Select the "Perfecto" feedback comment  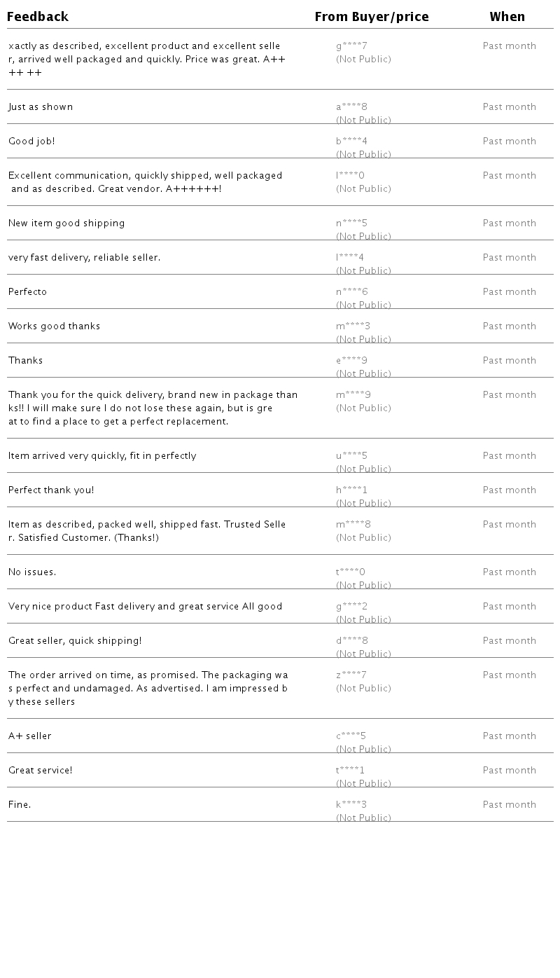28,292
